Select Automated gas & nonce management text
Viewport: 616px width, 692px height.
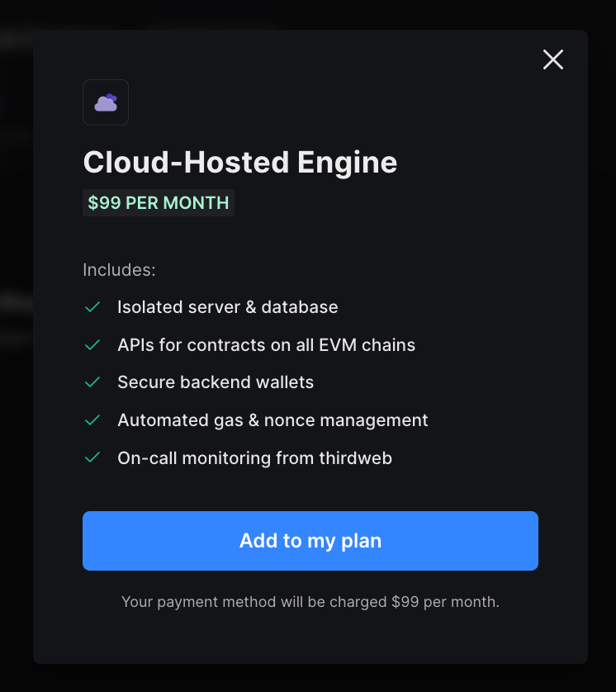click(x=272, y=420)
